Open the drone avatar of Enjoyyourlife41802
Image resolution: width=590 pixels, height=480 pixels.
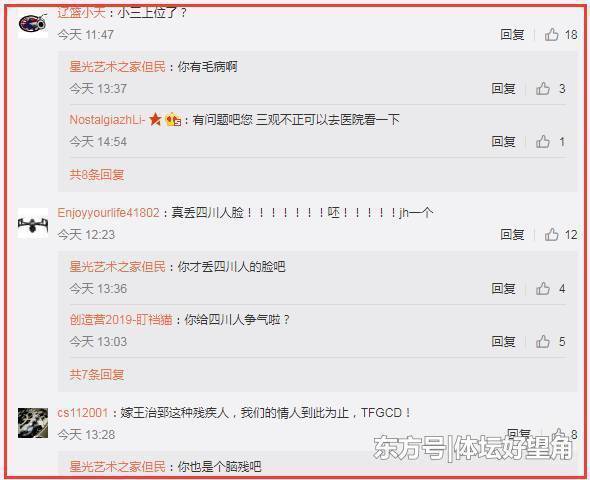pyautogui.click(x=33, y=223)
